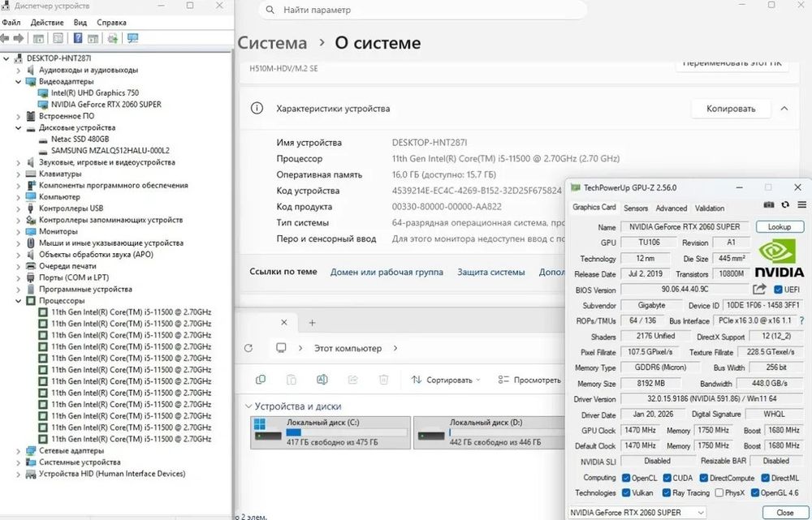Viewport: 812px width, 520px height.
Task: Toggle the UEFI checkbox in GPU-Z
Action: (x=778, y=290)
